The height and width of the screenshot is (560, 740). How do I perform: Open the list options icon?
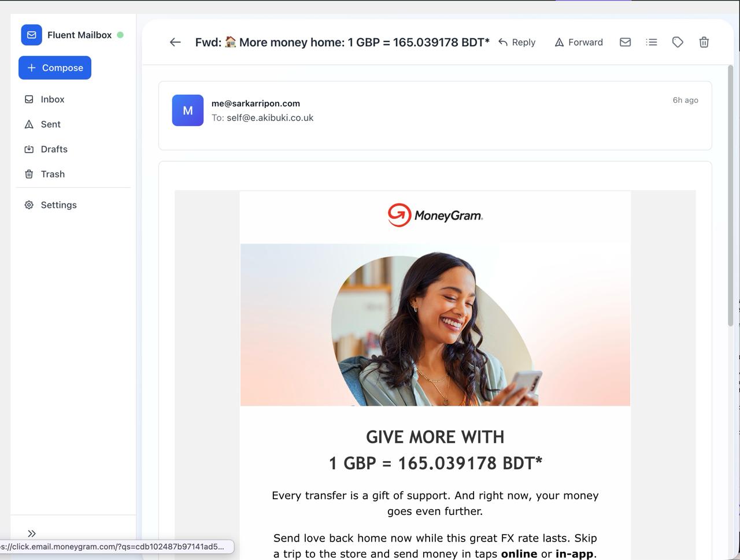tap(652, 42)
